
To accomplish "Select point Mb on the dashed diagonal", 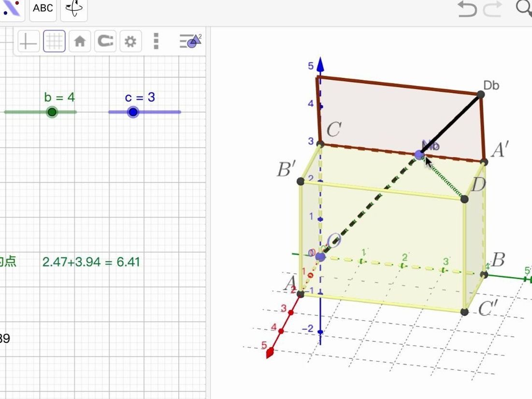I will [418, 154].
